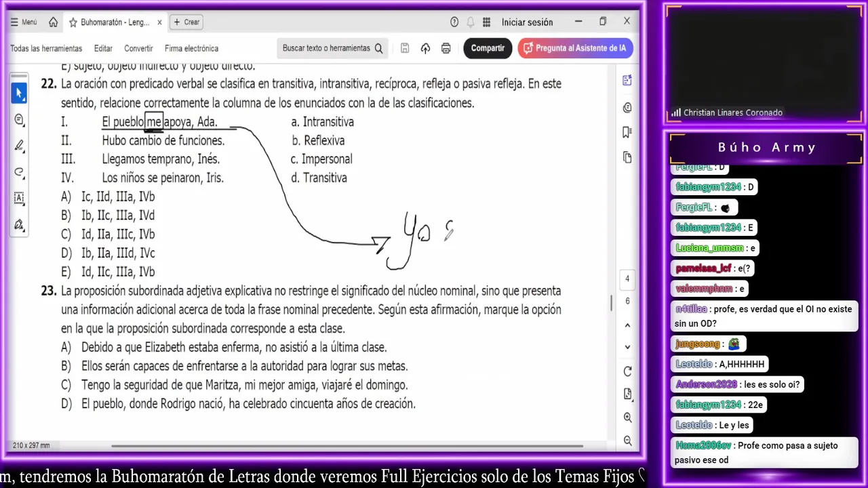The image size is (868, 488).
Task: Click the print icon
Action: (446, 48)
